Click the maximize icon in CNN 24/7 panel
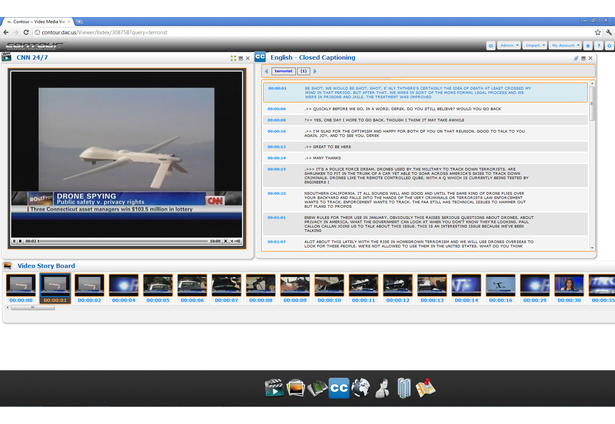This screenshot has height=424, width=615. pos(241,58)
